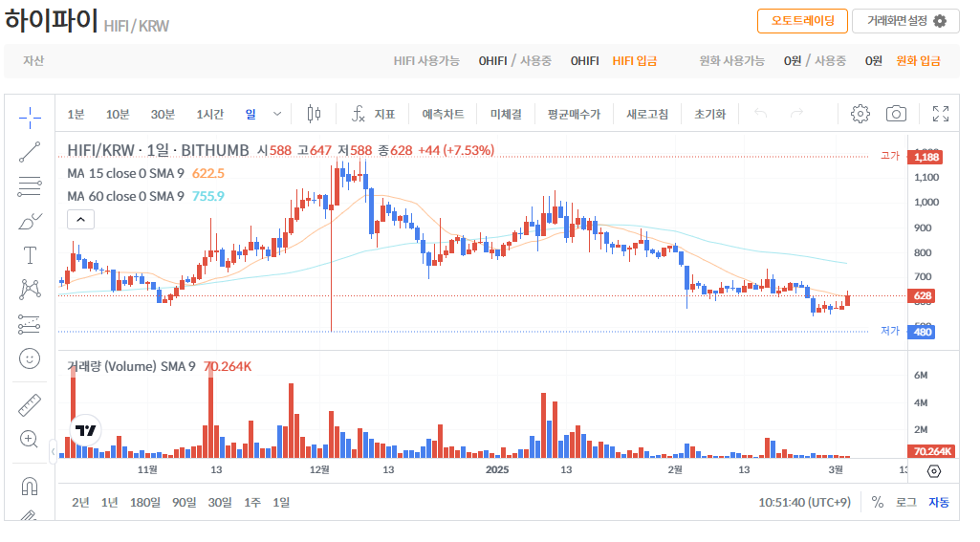Take a chart snapshot with camera
This screenshot has width=980, height=542.
point(896,114)
